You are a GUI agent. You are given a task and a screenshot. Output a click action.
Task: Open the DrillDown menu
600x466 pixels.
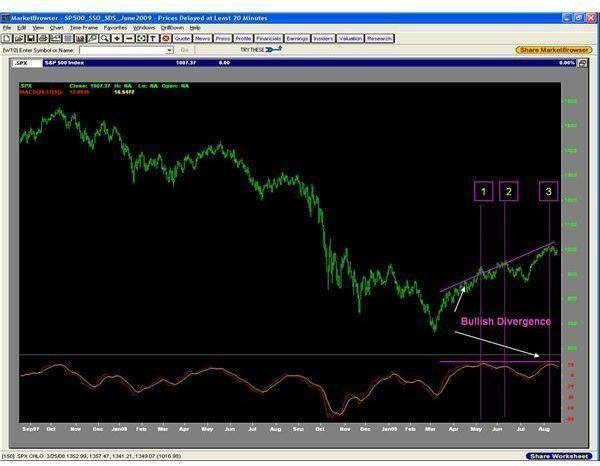click(x=172, y=28)
